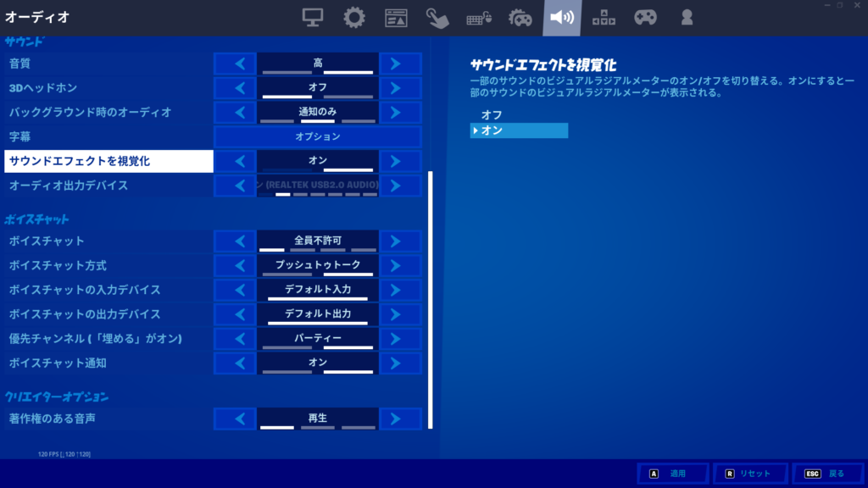Select the highlighted オン option
The height and width of the screenshot is (488, 868).
[519, 130]
